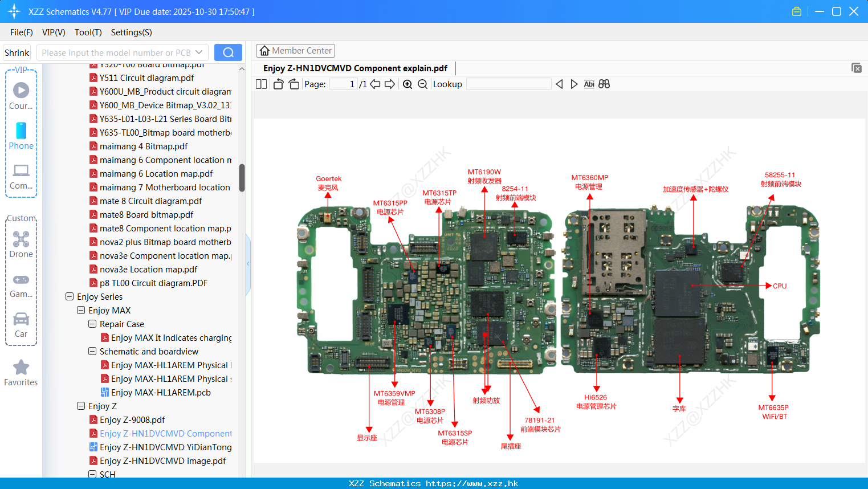Image resolution: width=868 pixels, height=489 pixels.
Task: Find next lookup match
Action: tap(574, 84)
